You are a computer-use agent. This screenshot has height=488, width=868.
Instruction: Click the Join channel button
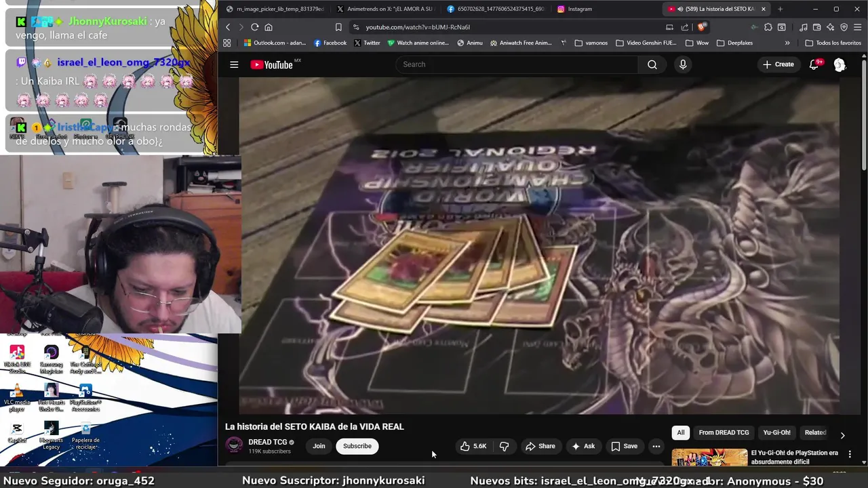coord(319,446)
